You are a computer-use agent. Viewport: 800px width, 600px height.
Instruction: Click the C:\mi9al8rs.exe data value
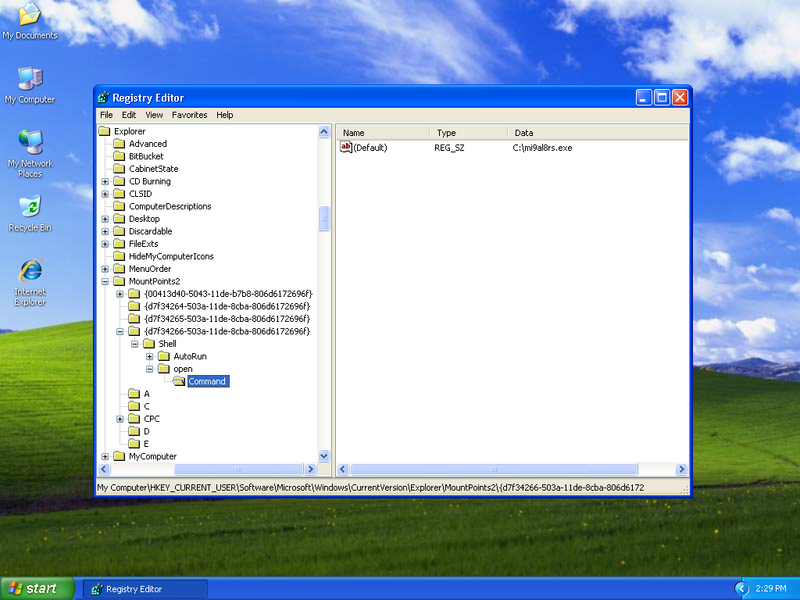(542, 148)
